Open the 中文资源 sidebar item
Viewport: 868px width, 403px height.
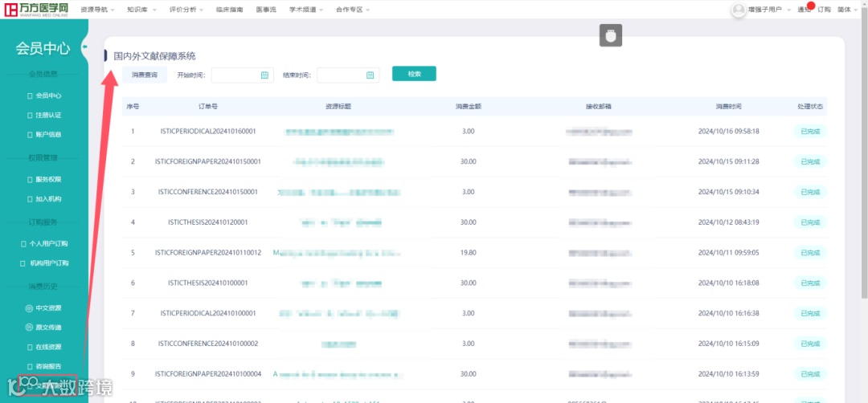(43, 308)
